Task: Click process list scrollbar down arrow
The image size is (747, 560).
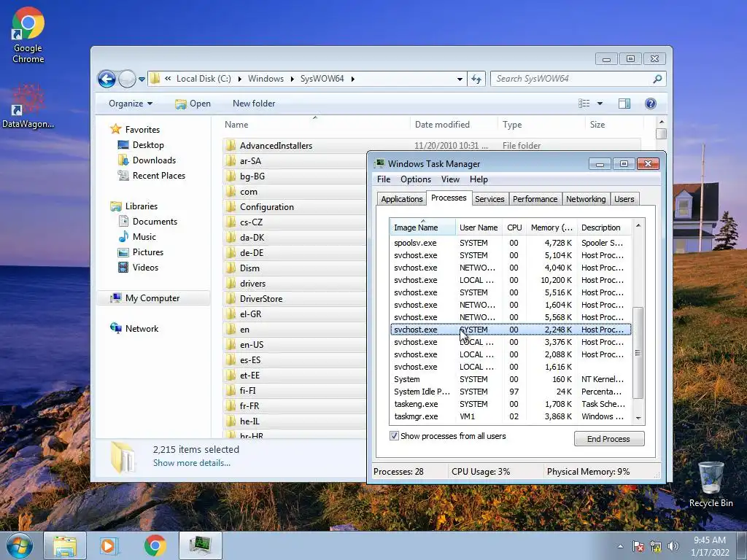Action: [638, 418]
